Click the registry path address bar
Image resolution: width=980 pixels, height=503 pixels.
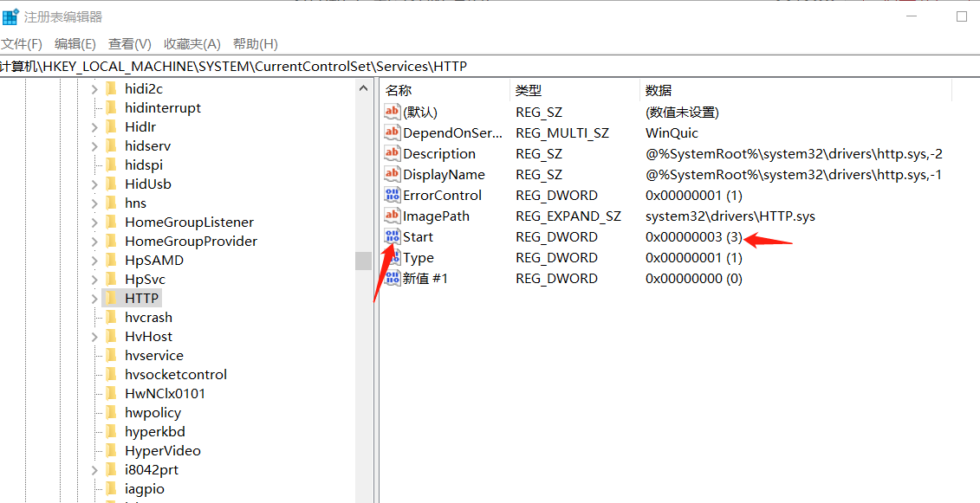tap(490, 66)
